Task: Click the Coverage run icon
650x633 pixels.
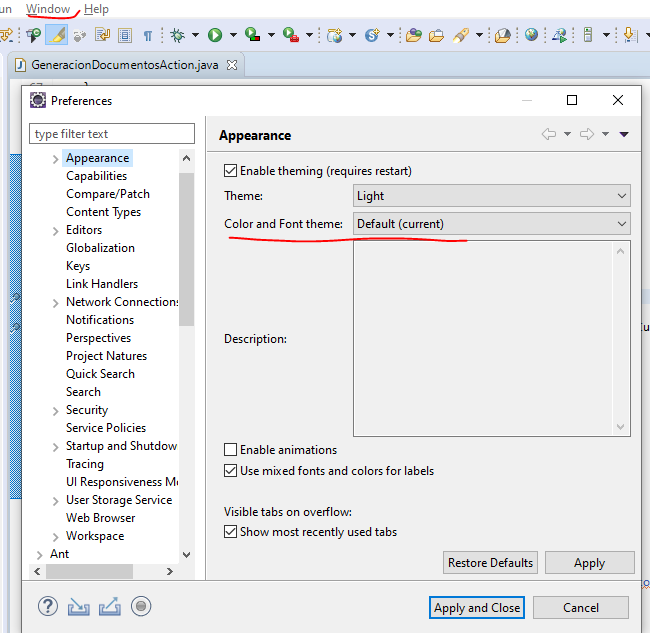Action: click(x=252, y=34)
